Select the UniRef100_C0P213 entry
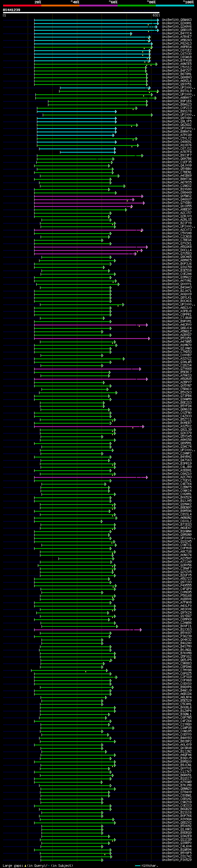This screenshot has height=868, width=197. coord(177,108)
